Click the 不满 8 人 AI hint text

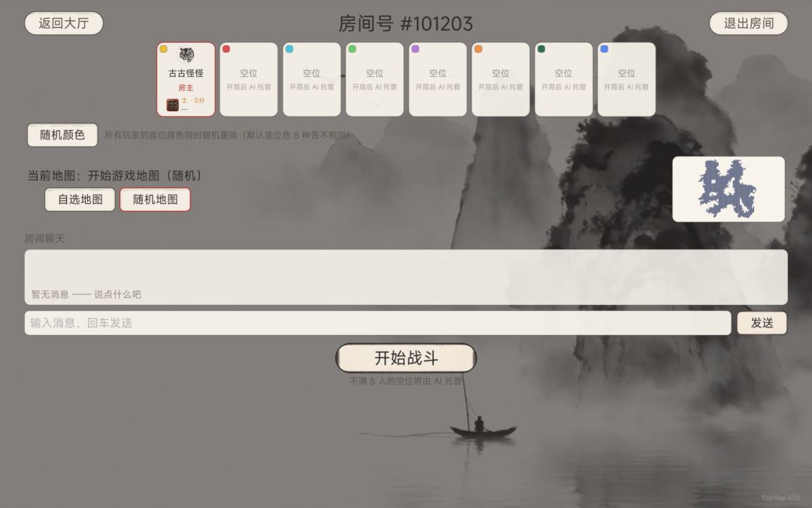click(405, 381)
